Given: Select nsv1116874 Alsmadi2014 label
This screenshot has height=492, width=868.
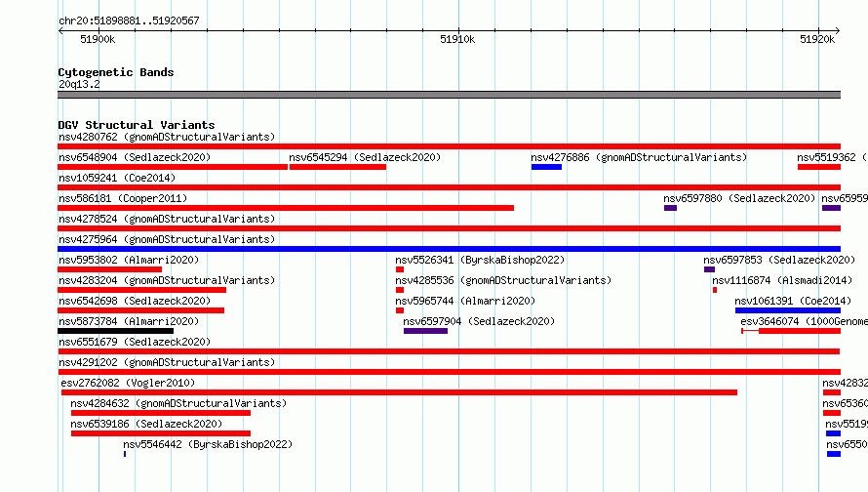Looking at the screenshot, I should 782,280.
